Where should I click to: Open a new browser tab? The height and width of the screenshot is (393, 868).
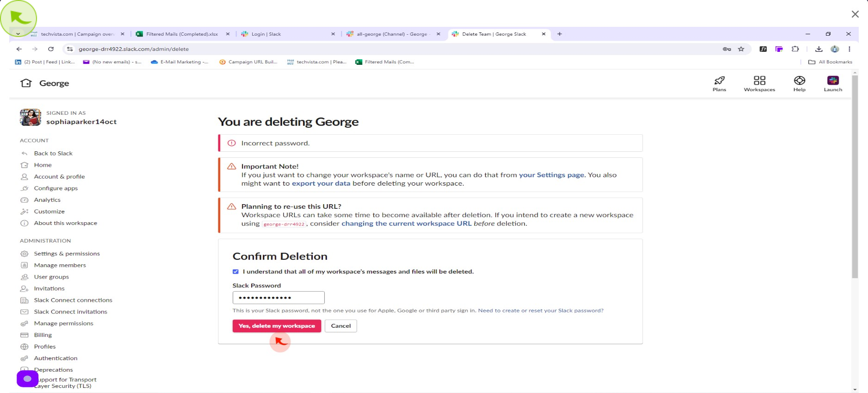pyautogui.click(x=559, y=34)
